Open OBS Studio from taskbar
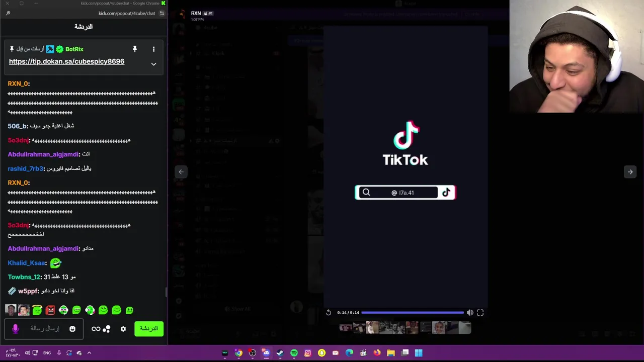 coord(252,353)
